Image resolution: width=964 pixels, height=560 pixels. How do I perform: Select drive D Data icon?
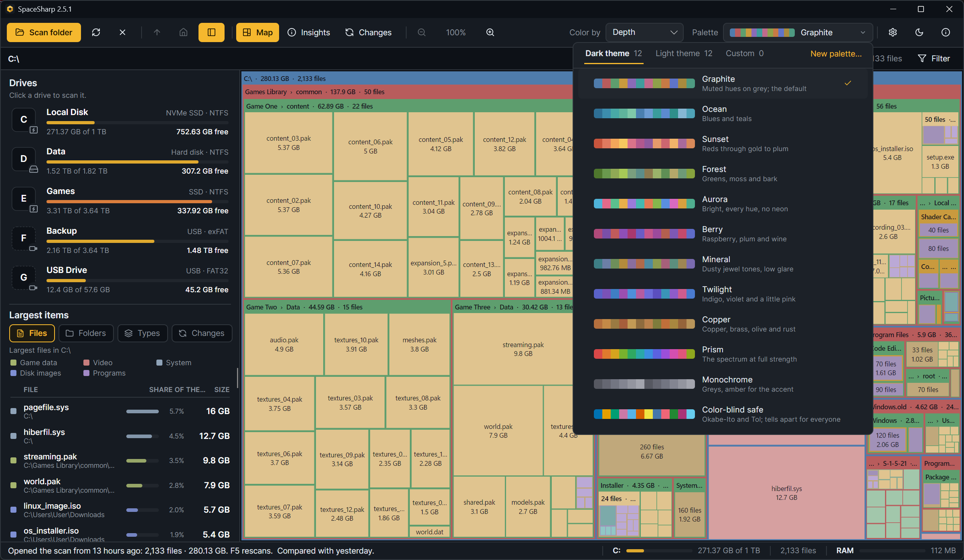pyautogui.click(x=24, y=159)
